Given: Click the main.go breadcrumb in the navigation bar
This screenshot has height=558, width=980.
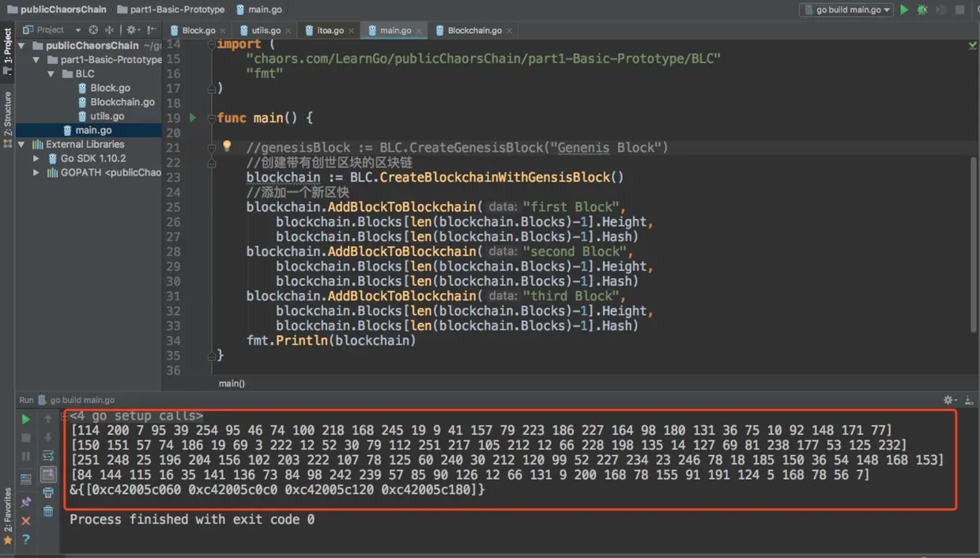Looking at the screenshot, I should [258, 9].
